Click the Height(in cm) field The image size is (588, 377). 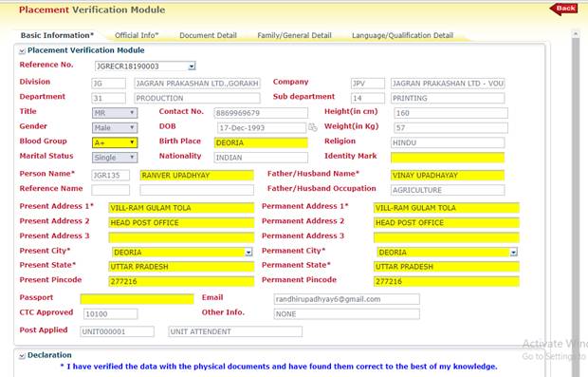(450, 113)
